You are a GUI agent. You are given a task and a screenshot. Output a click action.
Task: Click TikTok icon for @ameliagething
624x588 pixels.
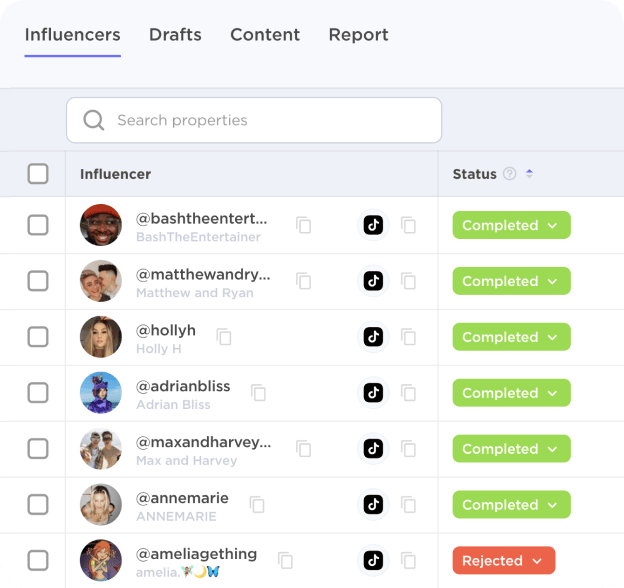[373, 561]
